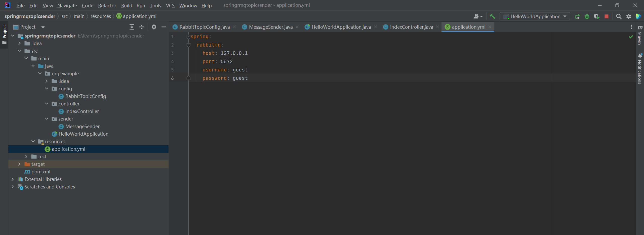The image size is (644, 235).
Task: Switch to the MessageSender.java tab
Action: pyautogui.click(x=270, y=27)
